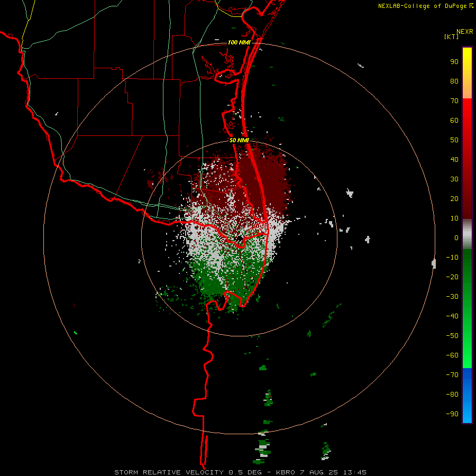476x476 pixels.
Task: Click the 50 NMI range ring label
Action: point(239,140)
